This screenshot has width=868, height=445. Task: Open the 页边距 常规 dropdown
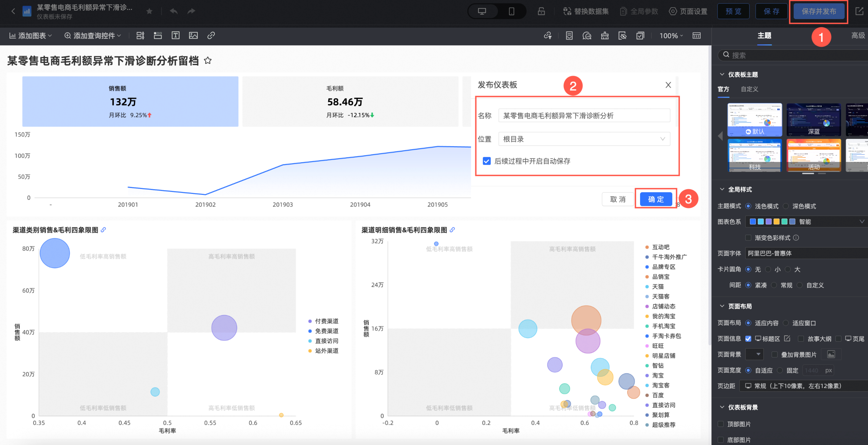(804, 386)
